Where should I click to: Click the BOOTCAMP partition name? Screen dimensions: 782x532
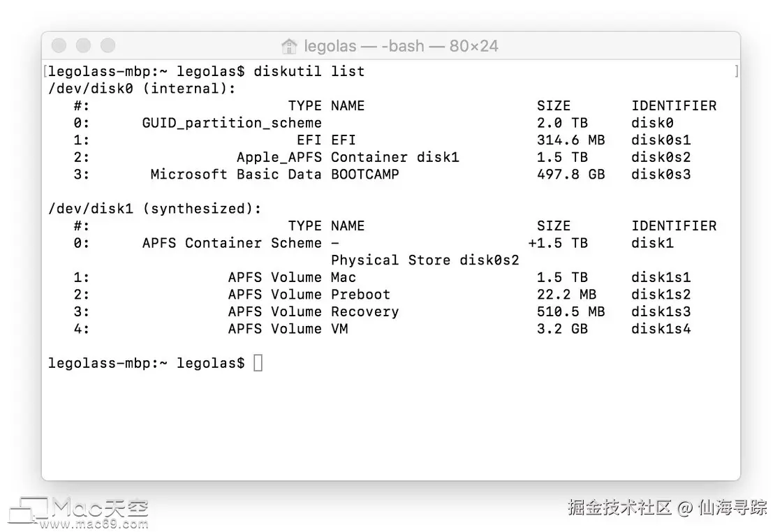tap(364, 175)
